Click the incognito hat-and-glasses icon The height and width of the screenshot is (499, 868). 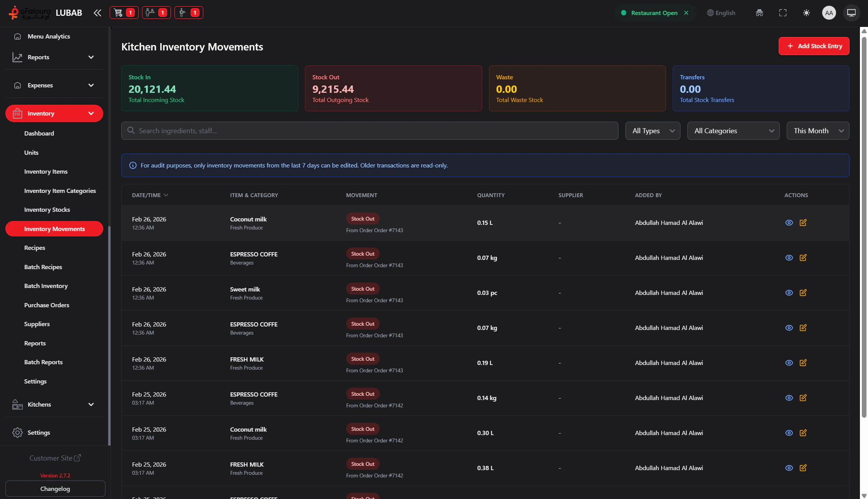pyautogui.click(x=759, y=13)
